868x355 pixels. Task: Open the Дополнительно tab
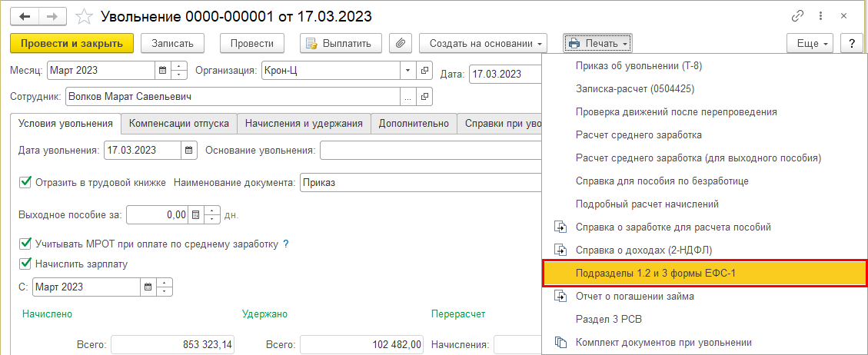tap(414, 124)
